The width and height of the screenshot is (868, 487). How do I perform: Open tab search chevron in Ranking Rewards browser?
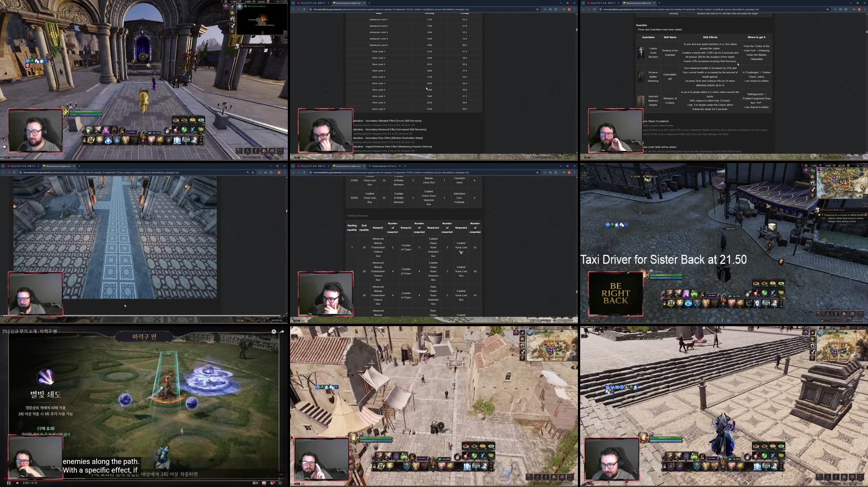[293, 166]
